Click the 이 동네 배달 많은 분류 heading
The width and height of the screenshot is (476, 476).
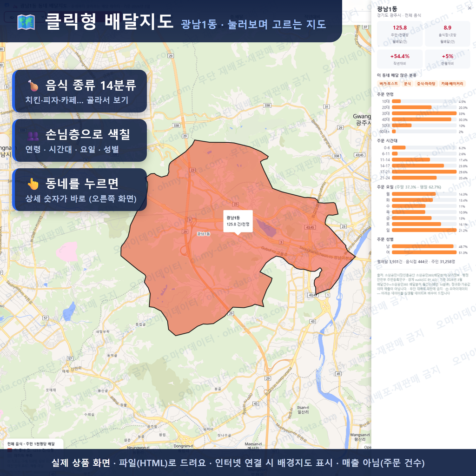[397, 75]
